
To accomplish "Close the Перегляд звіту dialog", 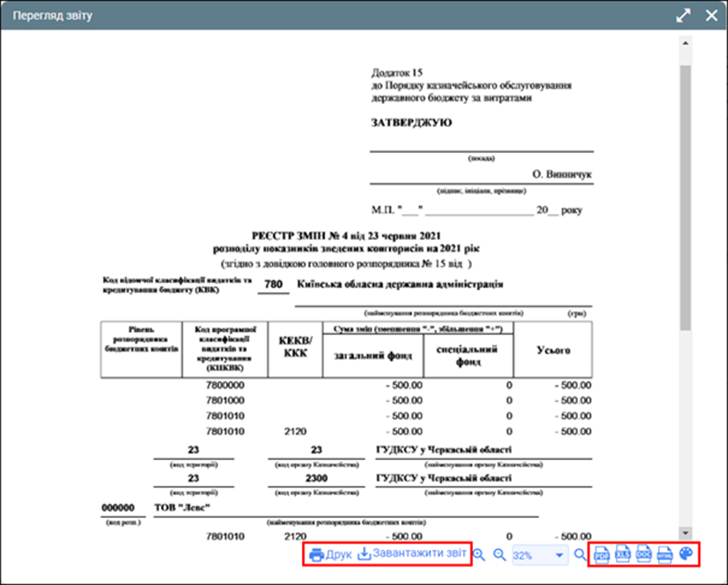I will click(x=711, y=16).
